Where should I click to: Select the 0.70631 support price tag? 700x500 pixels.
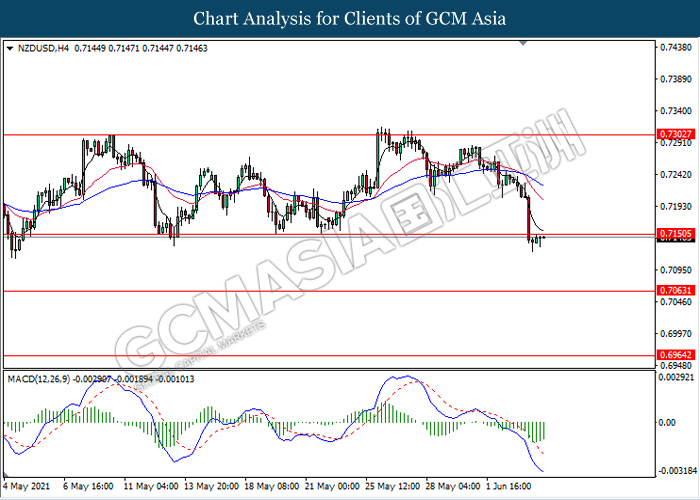click(672, 291)
